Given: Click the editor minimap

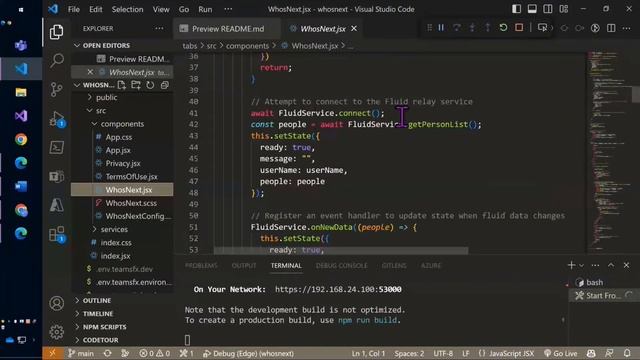Looking at the screenshot, I should (609, 151).
